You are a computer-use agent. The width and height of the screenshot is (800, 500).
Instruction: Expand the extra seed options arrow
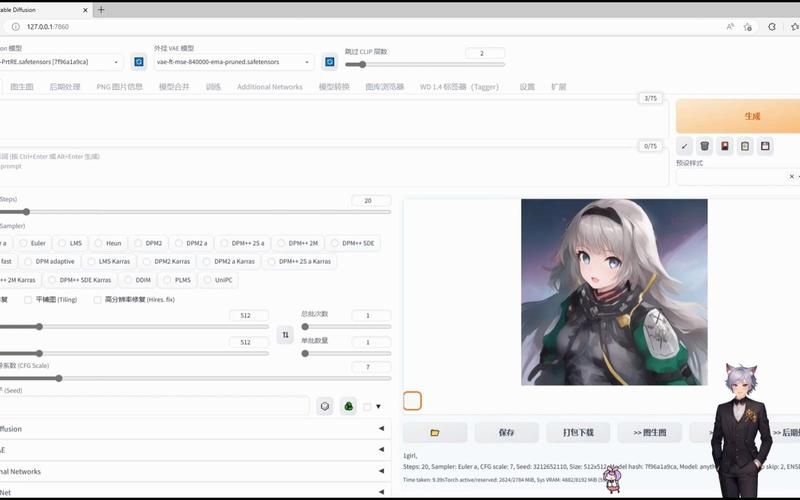[x=379, y=407]
